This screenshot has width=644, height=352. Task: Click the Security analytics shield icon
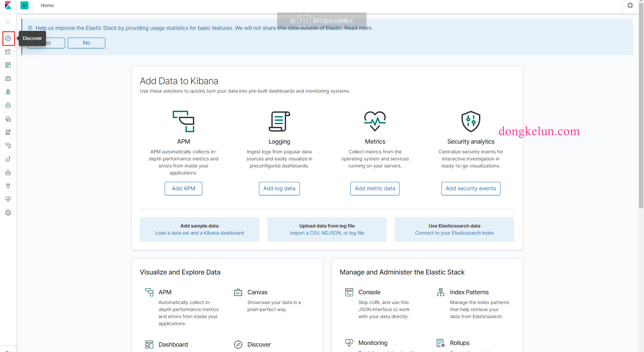point(471,121)
